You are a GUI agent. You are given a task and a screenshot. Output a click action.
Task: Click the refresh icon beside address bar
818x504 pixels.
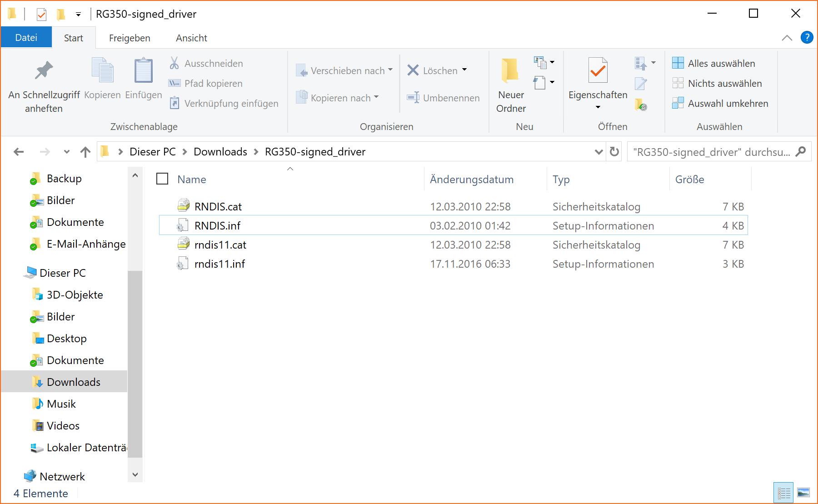(614, 152)
